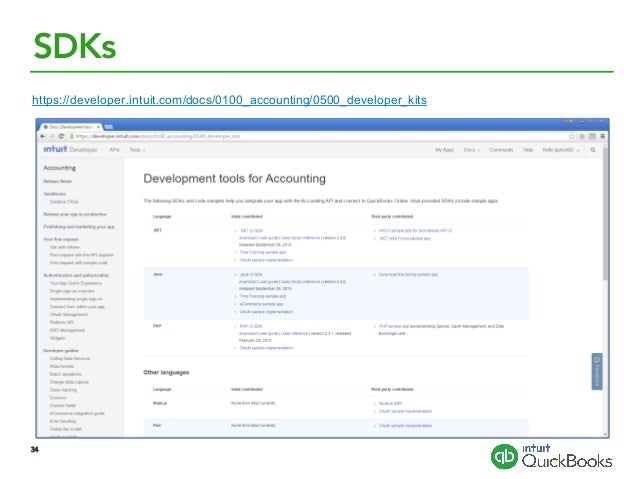
Task: Reload the page with the refresh icon
Action: point(61,136)
